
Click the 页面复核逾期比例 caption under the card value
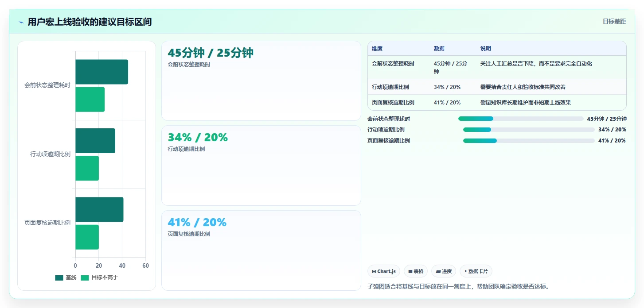pos(189,234)
